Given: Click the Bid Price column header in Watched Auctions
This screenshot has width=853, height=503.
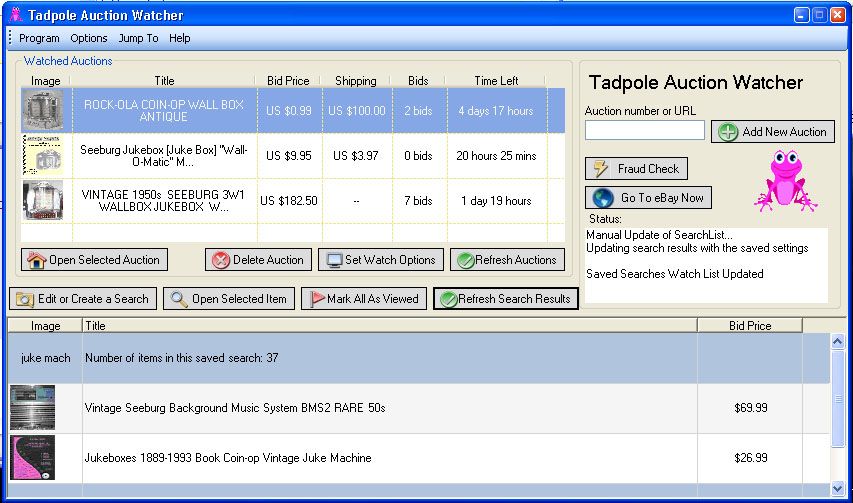Looking at the screenshot, I should coord(288,80).
